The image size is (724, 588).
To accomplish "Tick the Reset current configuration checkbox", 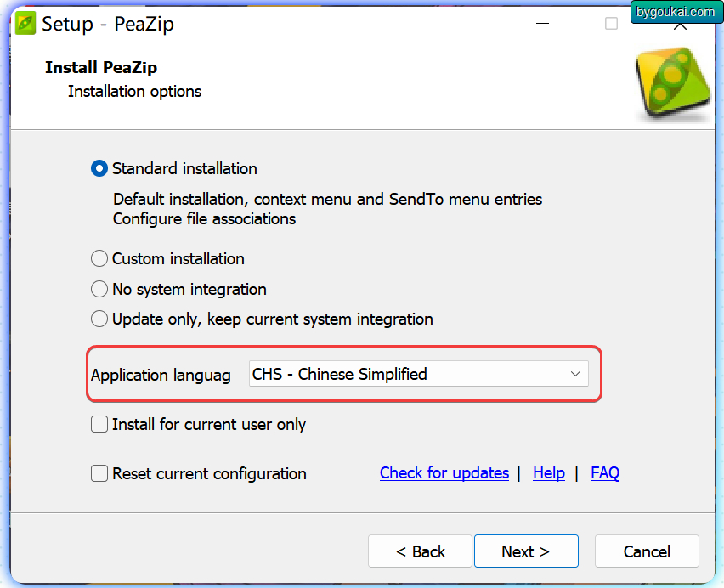I will click(x=99, y=473).
